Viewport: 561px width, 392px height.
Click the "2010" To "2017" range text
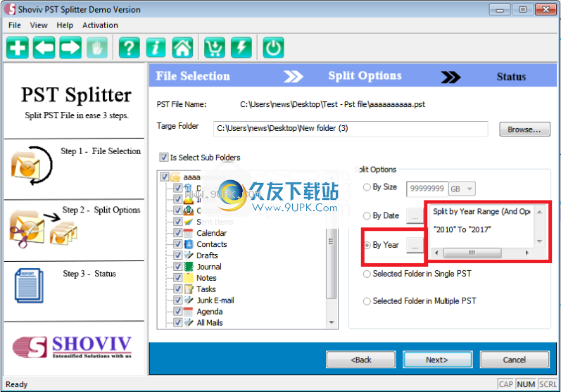(x=462, y=229)
